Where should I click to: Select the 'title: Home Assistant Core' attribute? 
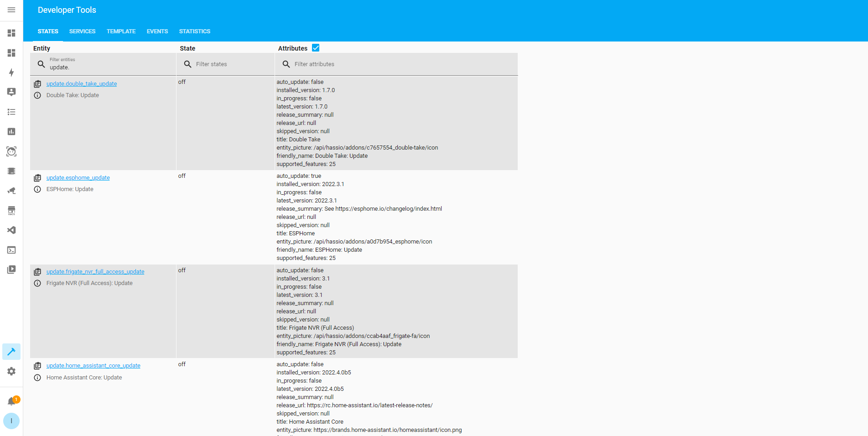(x=310, y=422)
